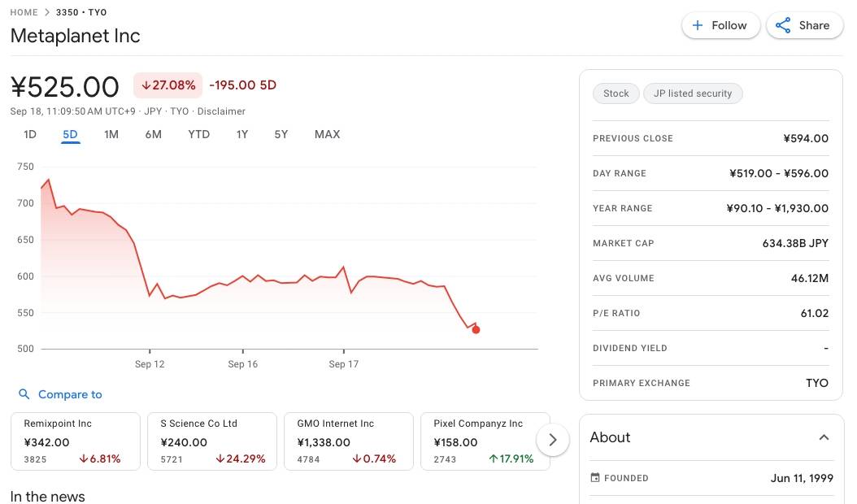The image size is (857, 504).
Task: Click the calendar icon beside FOUNDED
Action: pyautogui.click(x=594, y=478)
